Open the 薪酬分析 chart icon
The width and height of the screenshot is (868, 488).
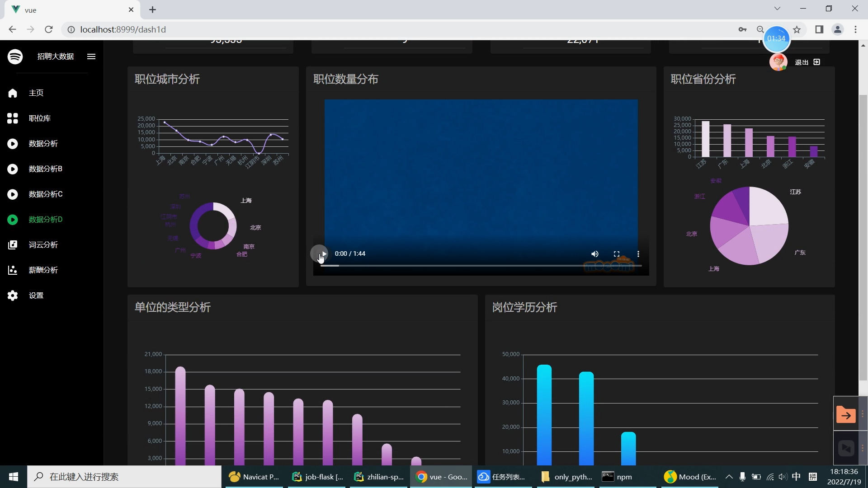pyautogui.click(x=13, y=270)
